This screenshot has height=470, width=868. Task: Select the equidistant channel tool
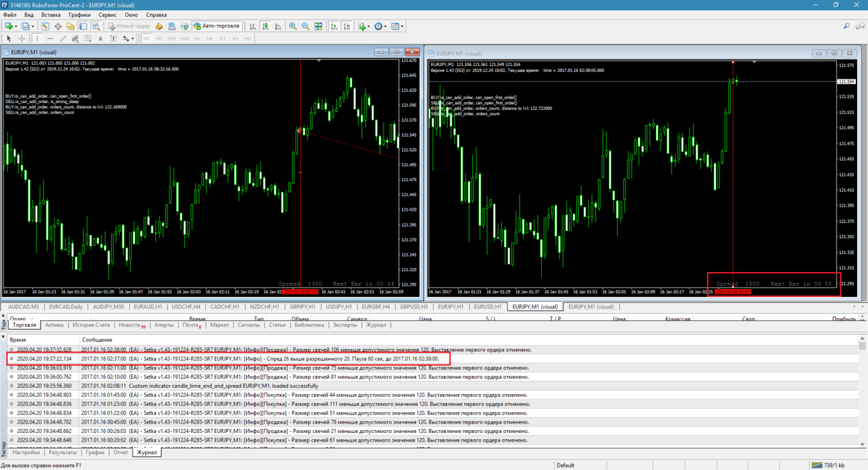coord(75,38)
